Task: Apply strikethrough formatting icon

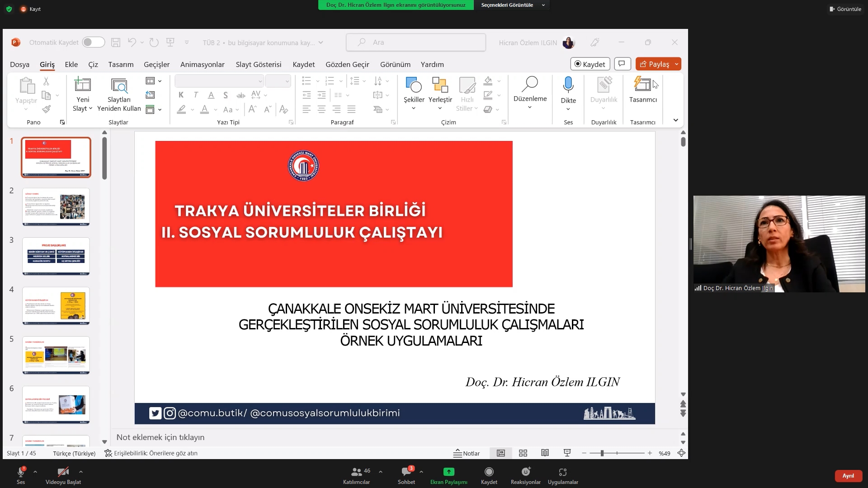Action: [x=241, y=95]
